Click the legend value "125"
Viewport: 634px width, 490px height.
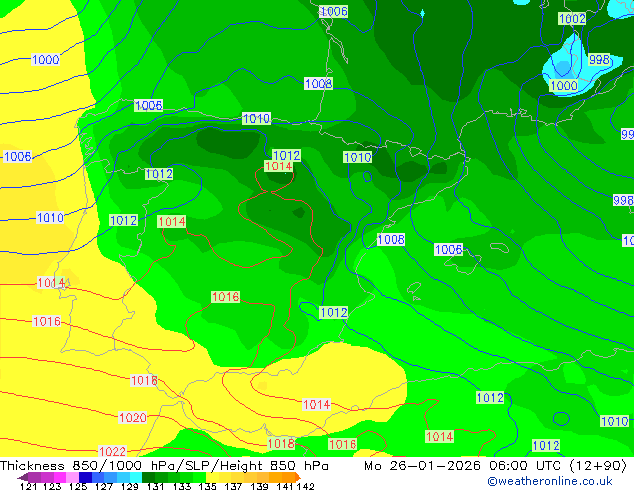pos(78,486)
